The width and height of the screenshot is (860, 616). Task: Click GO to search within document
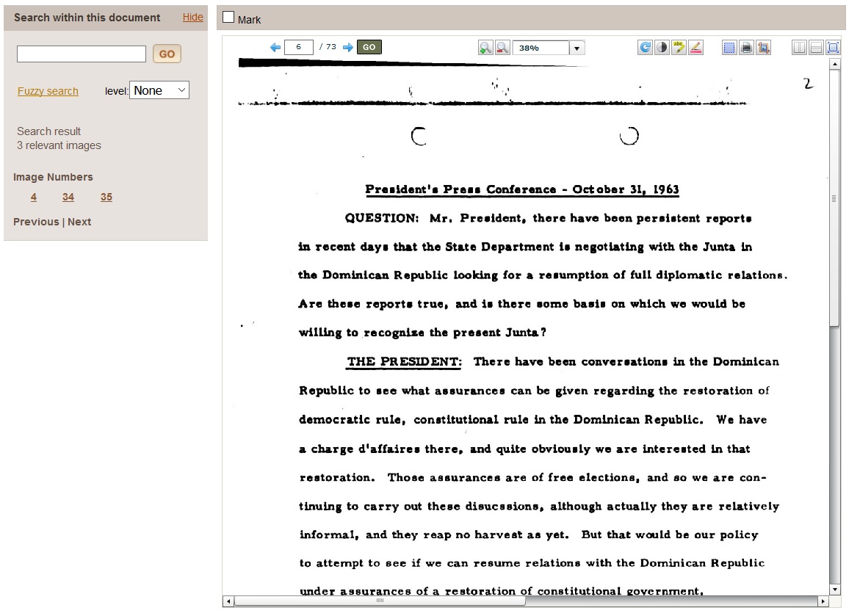(166, 53)
